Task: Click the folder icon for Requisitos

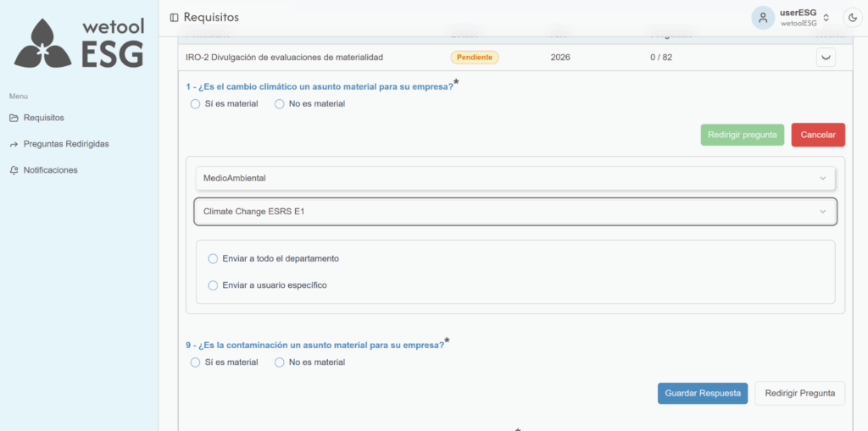Action: tap(14, 118)
